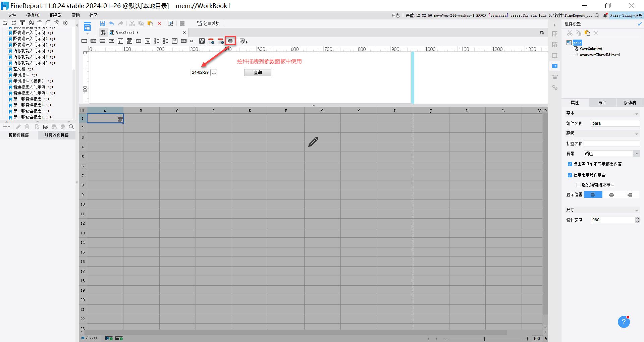Open the background color ellipsis picker
Viewport: 644px width, 342px height.
[636, 154]
